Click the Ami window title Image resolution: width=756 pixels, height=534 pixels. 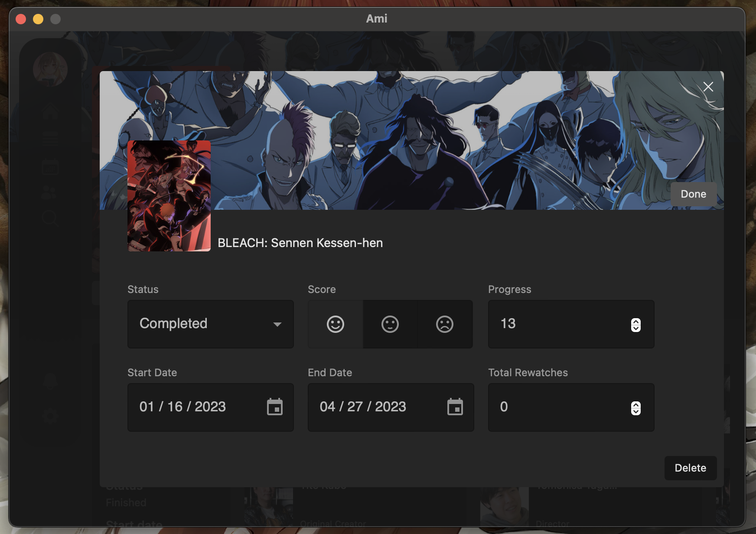(x=377, y=19)
